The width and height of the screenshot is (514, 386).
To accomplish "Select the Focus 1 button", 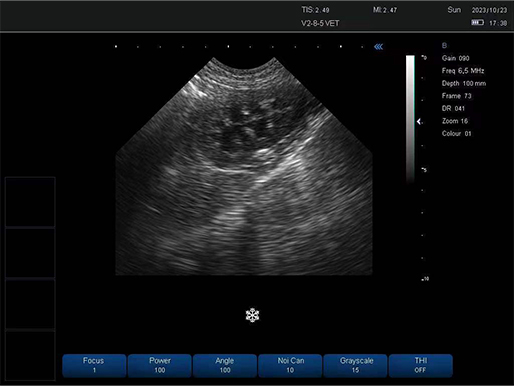I will [94, 365].
